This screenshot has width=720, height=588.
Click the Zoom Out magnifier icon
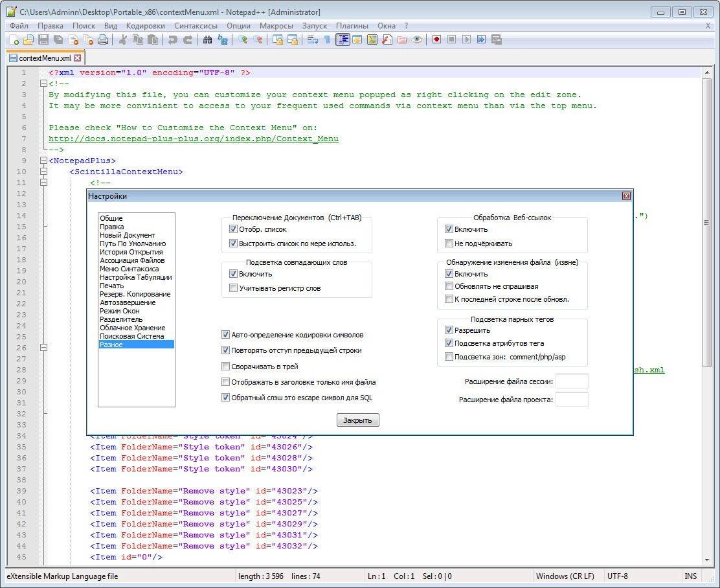pyautogui.click(x=258, y=40)
